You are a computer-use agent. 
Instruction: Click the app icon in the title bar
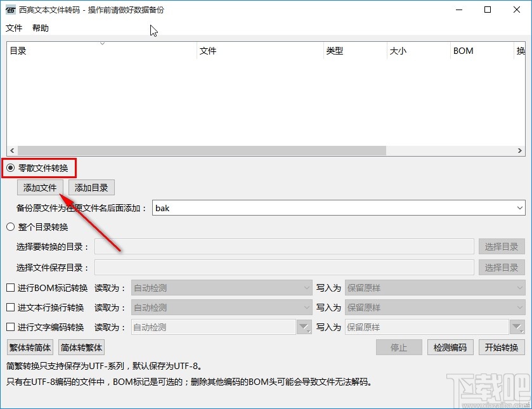click(x=10, y=10)
